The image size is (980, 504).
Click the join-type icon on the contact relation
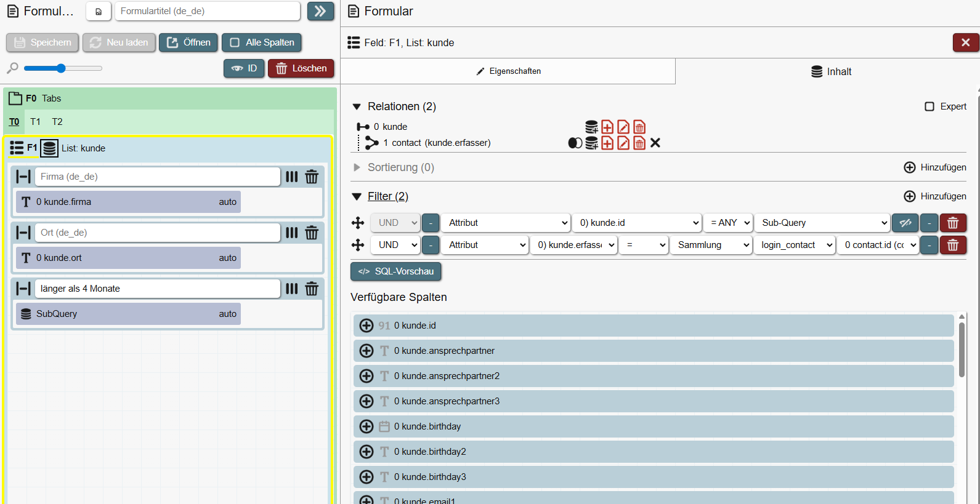pyautogui.click(x=575, y=143)
